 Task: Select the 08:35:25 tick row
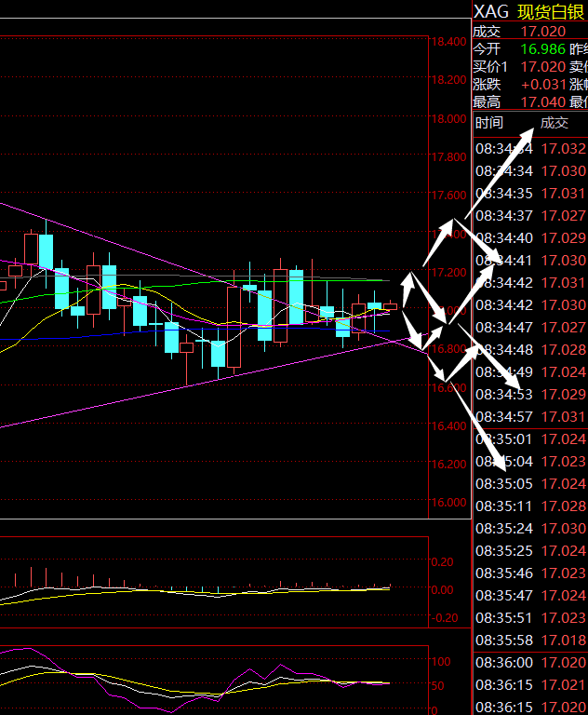pos(530,551)
